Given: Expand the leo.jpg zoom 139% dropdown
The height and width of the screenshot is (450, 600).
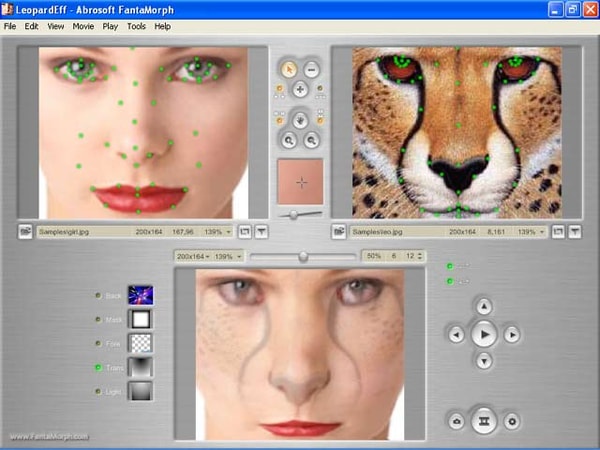Looking at the screenshot, I should coord(542,232).
